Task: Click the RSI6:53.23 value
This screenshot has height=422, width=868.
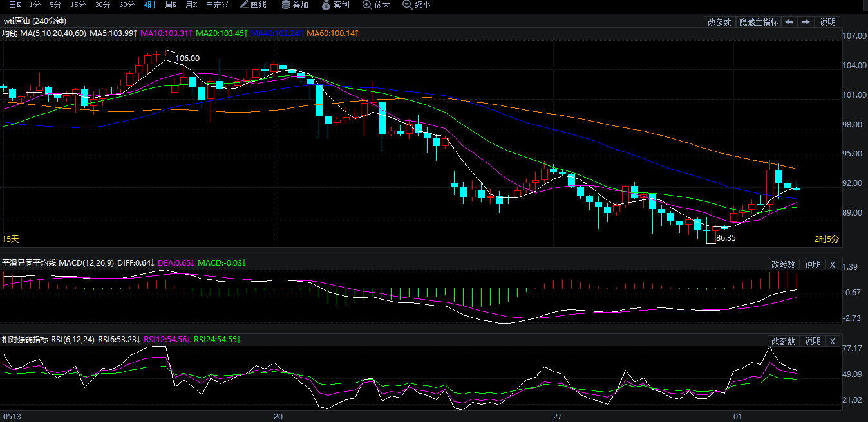Action: tap(119, 339)
